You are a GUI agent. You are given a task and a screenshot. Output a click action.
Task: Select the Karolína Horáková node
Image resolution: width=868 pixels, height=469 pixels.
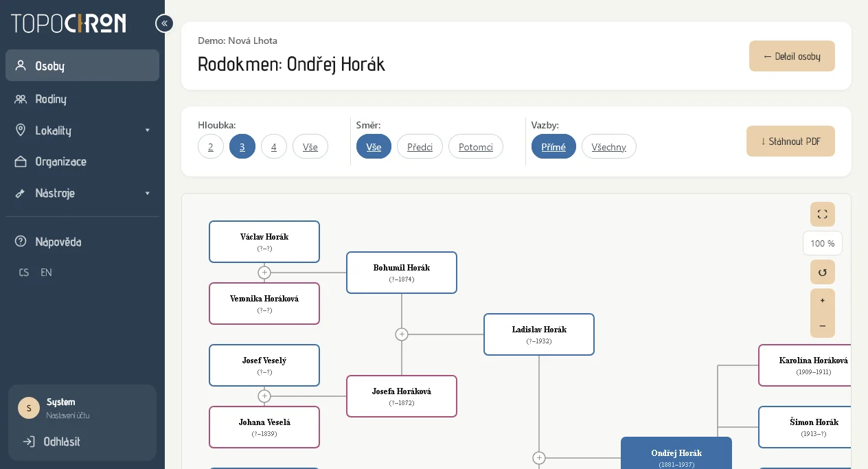805,365
